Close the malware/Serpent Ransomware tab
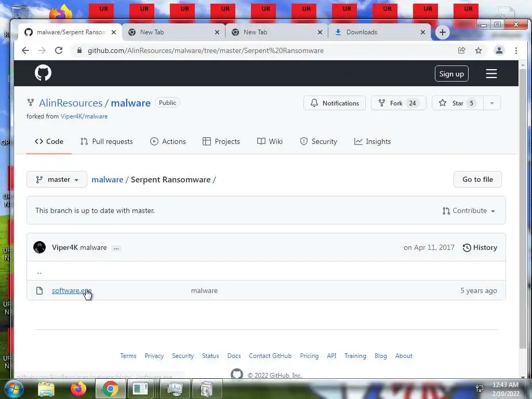 tap(114, 32)
